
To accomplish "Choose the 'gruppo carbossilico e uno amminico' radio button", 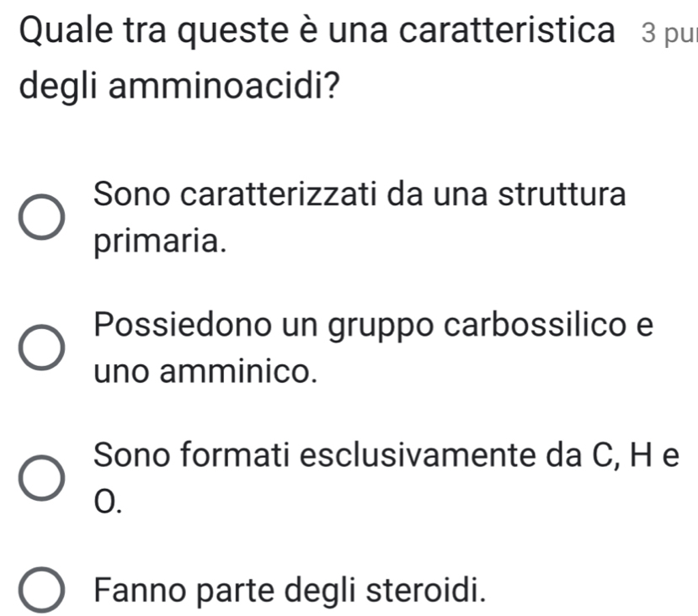I will [x=41, y=347].
